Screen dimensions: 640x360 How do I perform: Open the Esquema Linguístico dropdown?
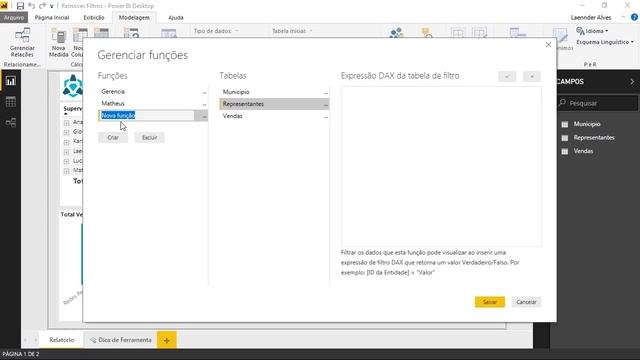tap(605, 42)
